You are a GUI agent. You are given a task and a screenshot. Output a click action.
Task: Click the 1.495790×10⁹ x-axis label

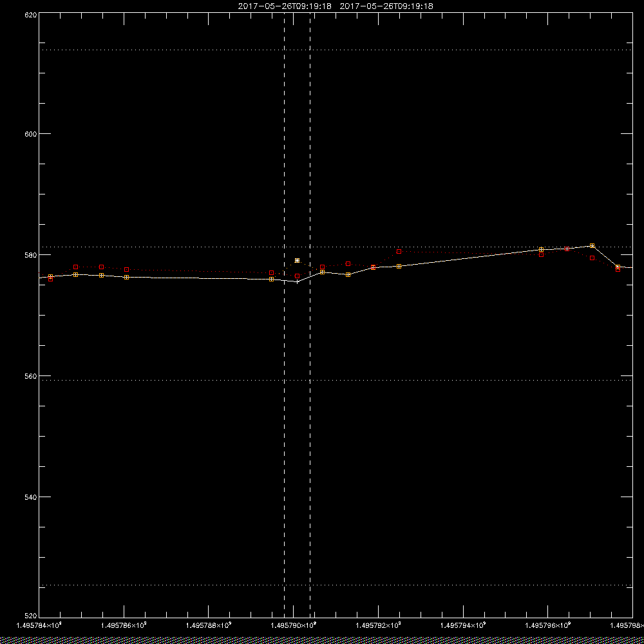click(293, 625)
